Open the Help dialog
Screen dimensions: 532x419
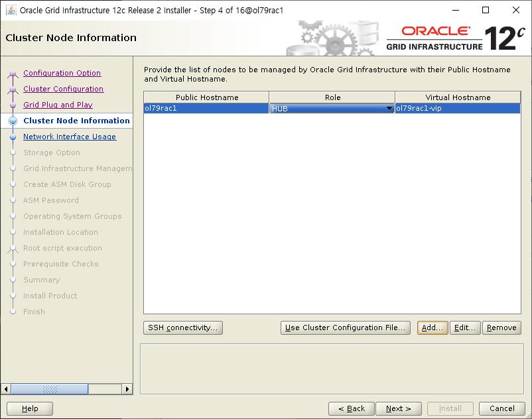(x=30, y=408)
